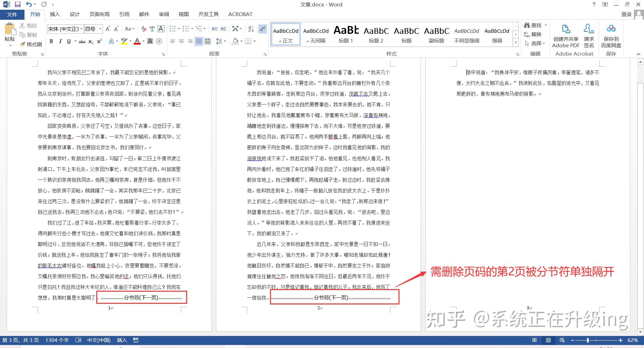Align paragraph text left
Viewport: 644px width, 348px height.
point(173,41)
